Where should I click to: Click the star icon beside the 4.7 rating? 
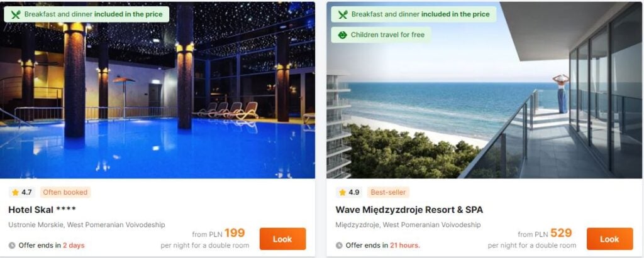pyautogui.click(x=16, y=192)
